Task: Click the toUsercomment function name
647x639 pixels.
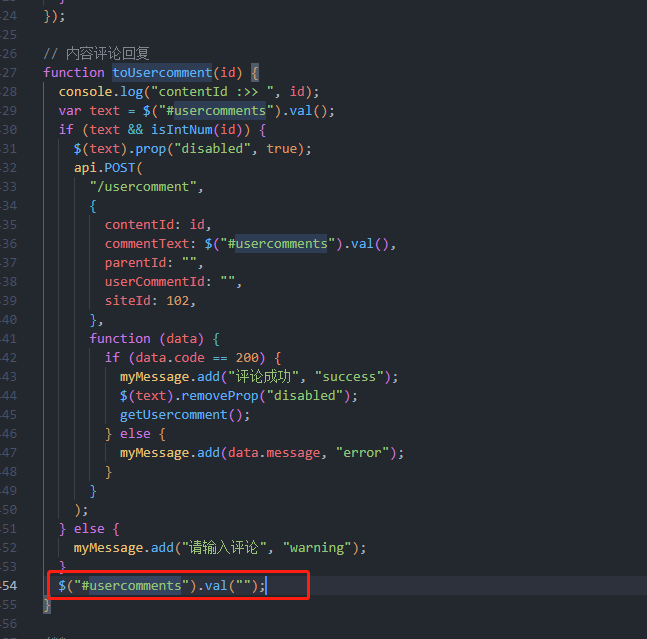Action: click(162, 73)
